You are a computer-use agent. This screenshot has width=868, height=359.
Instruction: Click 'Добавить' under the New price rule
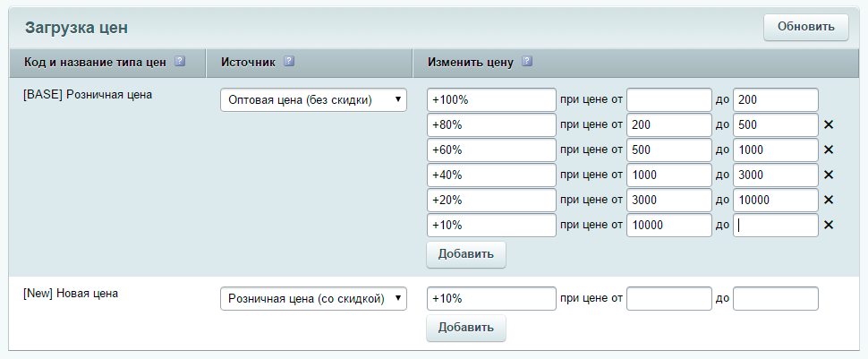(x=466, y=328)
